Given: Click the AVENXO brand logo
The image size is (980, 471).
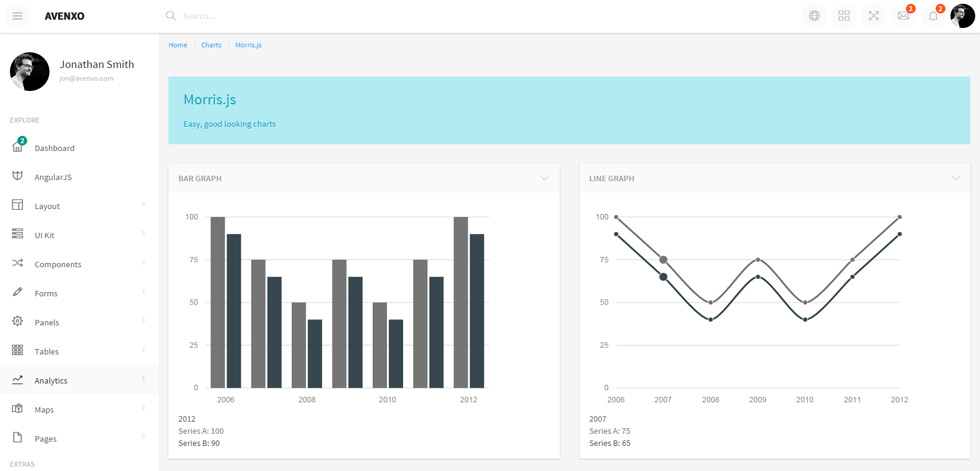Looking at the screenshot, I should 64,16.
